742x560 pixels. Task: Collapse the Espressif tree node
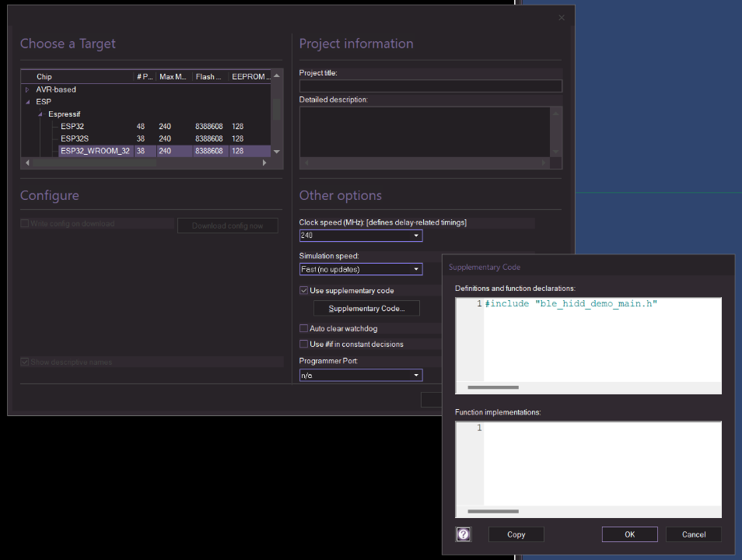[40, 114]
